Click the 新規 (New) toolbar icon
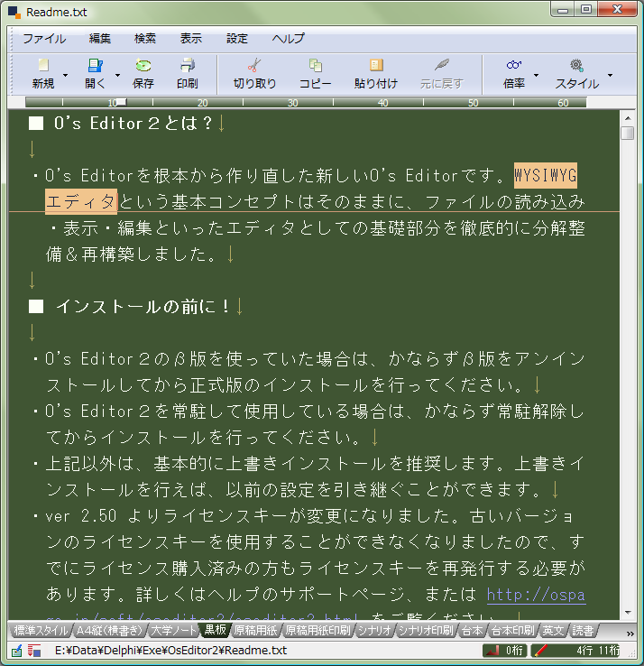644x666 pixels. (43, 65)
